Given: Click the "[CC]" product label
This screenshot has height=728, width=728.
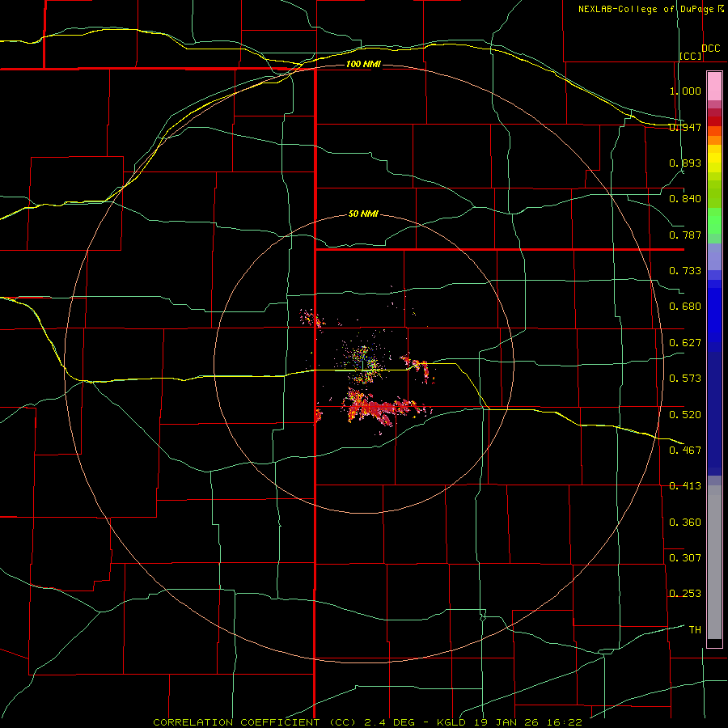Looking at the screenshot, I should [691, 56].
